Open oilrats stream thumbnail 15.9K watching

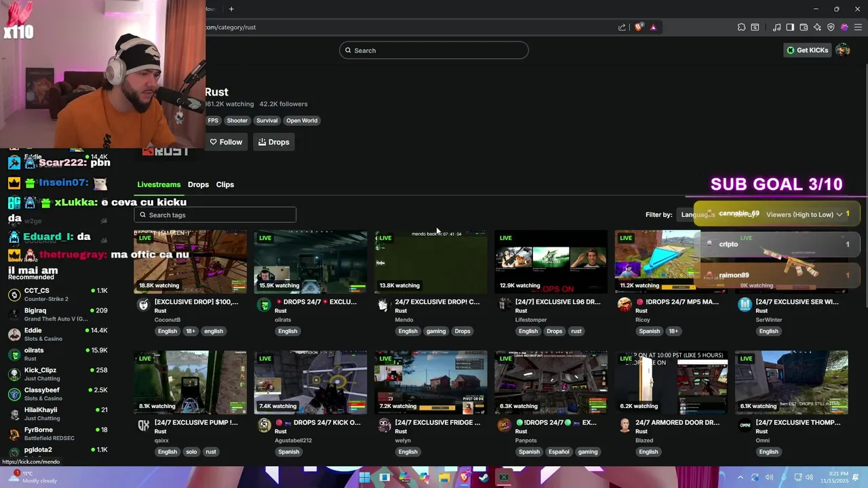pos(311,262)
